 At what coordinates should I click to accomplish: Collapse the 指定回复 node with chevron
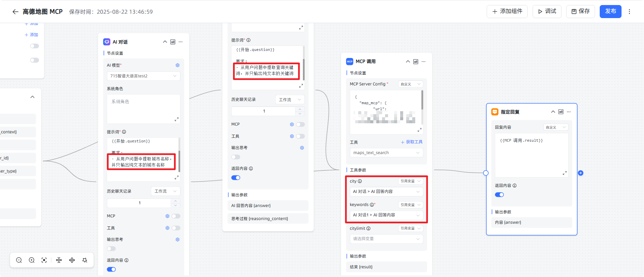(553, 112)
